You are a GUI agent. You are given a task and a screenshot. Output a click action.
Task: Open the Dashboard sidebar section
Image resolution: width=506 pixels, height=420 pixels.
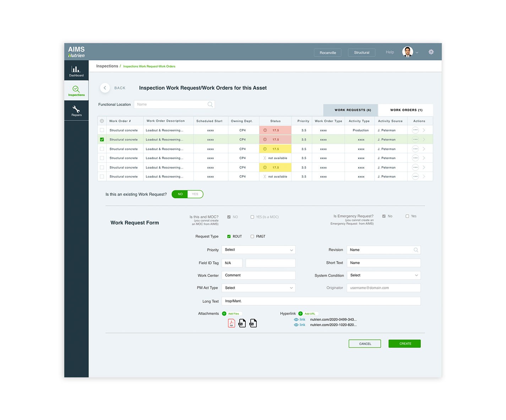(76, 70)
